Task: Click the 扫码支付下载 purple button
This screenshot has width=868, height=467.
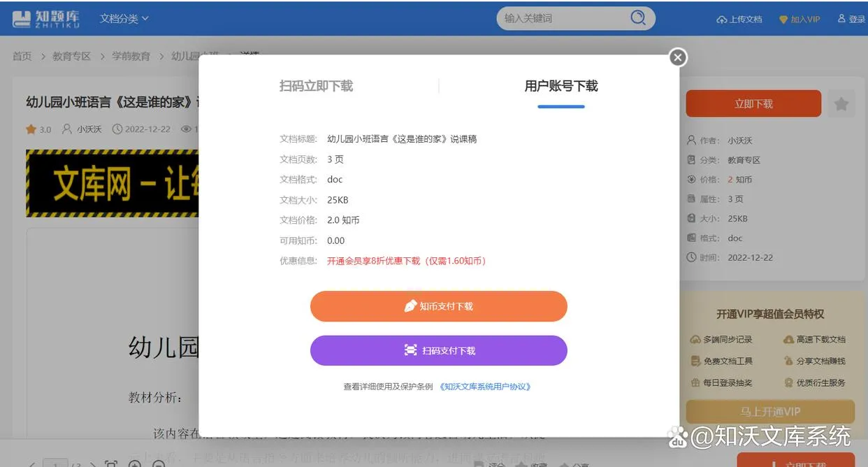Action: pos(438,350)
